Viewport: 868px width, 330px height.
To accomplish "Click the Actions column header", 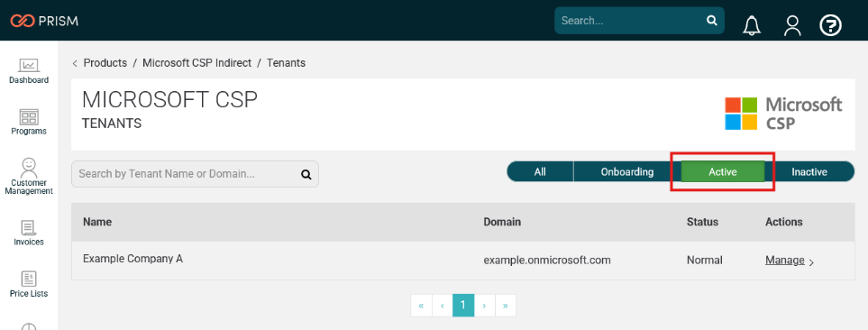I will point(784,222).
